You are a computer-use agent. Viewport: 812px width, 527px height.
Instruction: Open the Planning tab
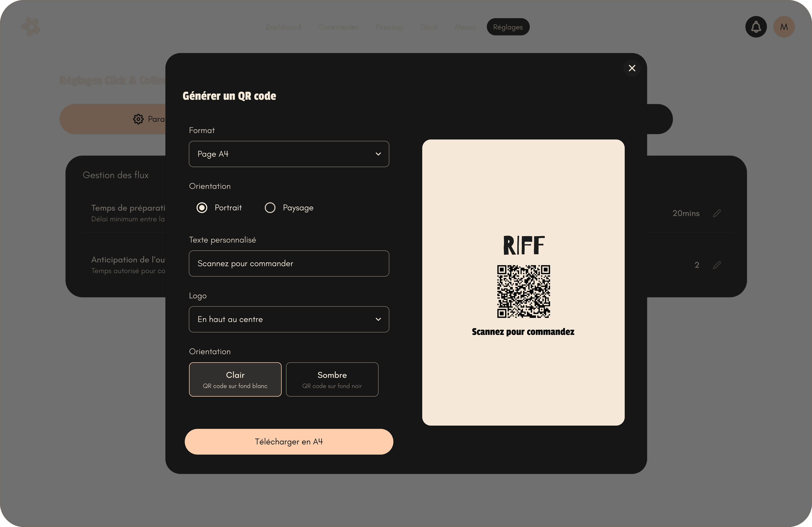389,27
